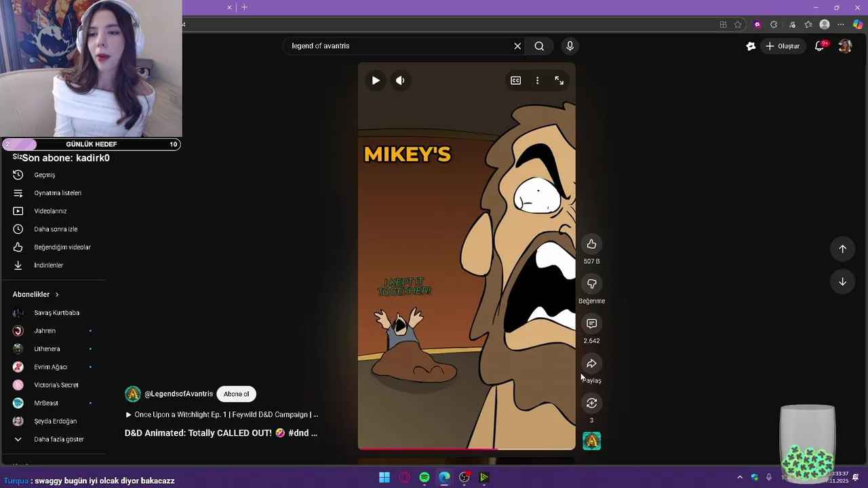Switch to Edge from taskbar
The image size is (868, 488).
coord(444,478)
